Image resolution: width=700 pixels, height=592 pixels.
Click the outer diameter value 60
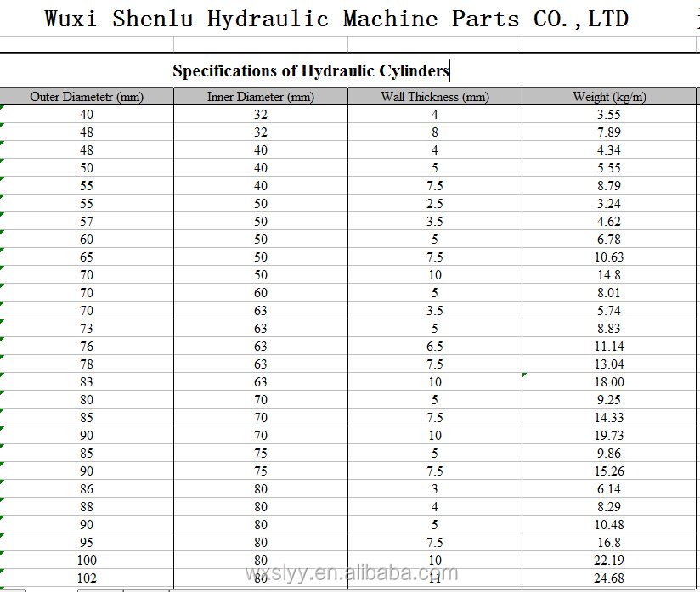(x=87, y=240)
